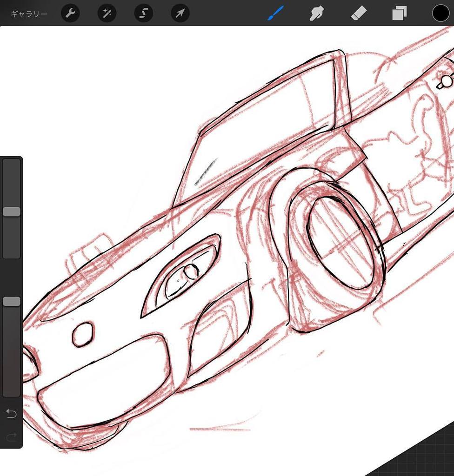Tap the brush size slider handle
This screenshot has width=454, height=476.
tap(12, 212)
